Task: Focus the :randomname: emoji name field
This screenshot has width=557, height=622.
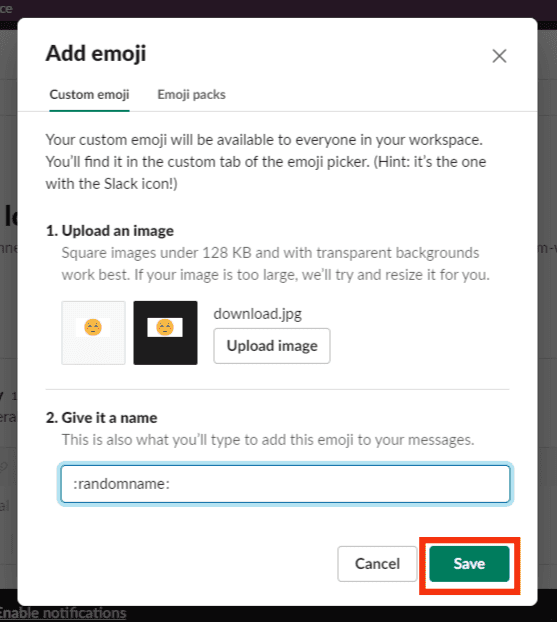Action: [285, 484]
